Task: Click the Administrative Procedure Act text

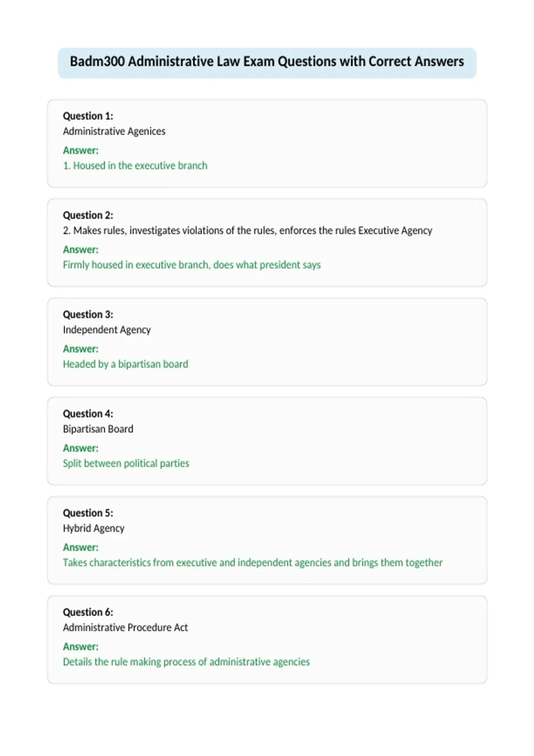Action: coord(125,627)
